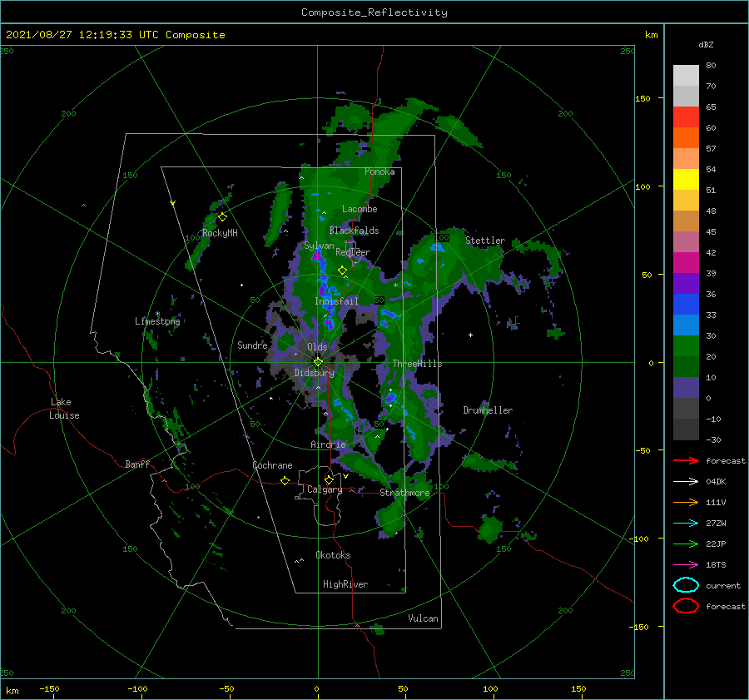Viewport: 749px width, 700px height.
Task: Pick the light grey 70–80 dBZ swatch
Action: tap(686, 76)
